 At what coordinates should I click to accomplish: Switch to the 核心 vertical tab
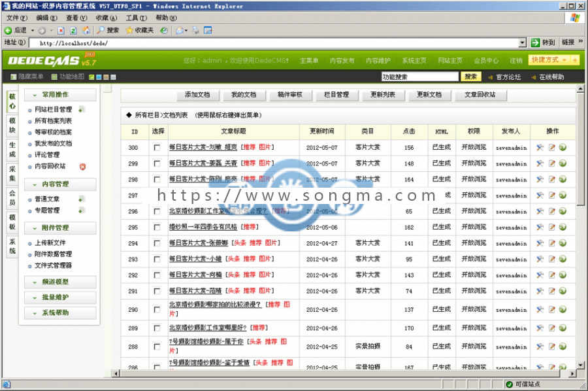tap(12, 101)
